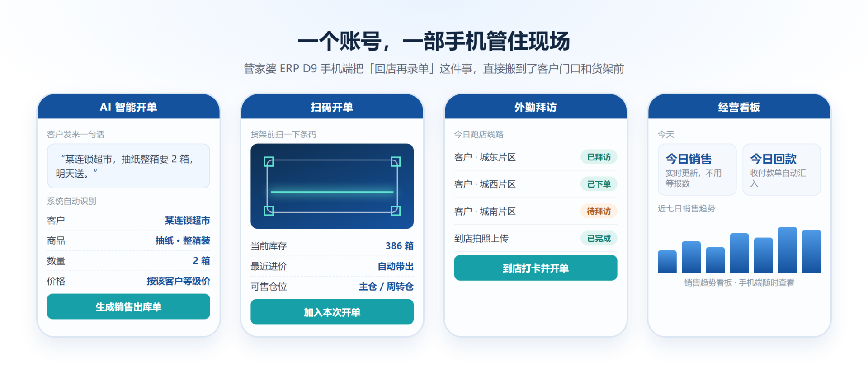Click the 386 箱 stock value
868x376 pixels.
coord(399,246)
